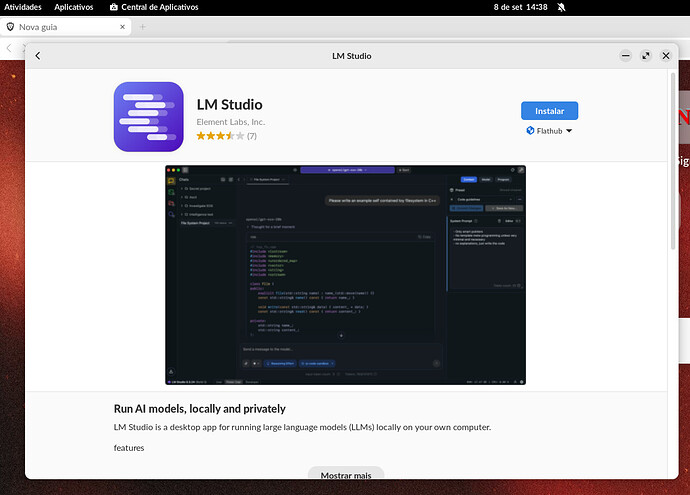This screenshot has height=495, width=690.
Task: Minimize the LM Studio details window
Action: coord(625,56)
